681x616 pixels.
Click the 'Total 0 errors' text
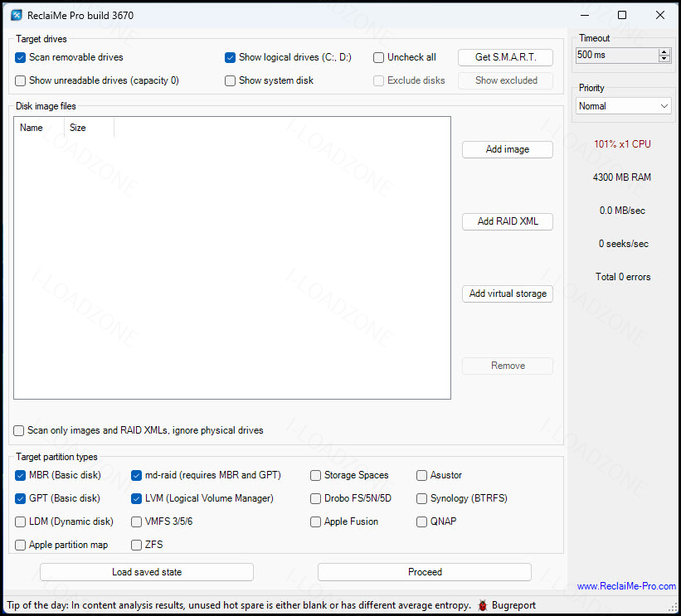pyautogui.click(x=623, y=277)
